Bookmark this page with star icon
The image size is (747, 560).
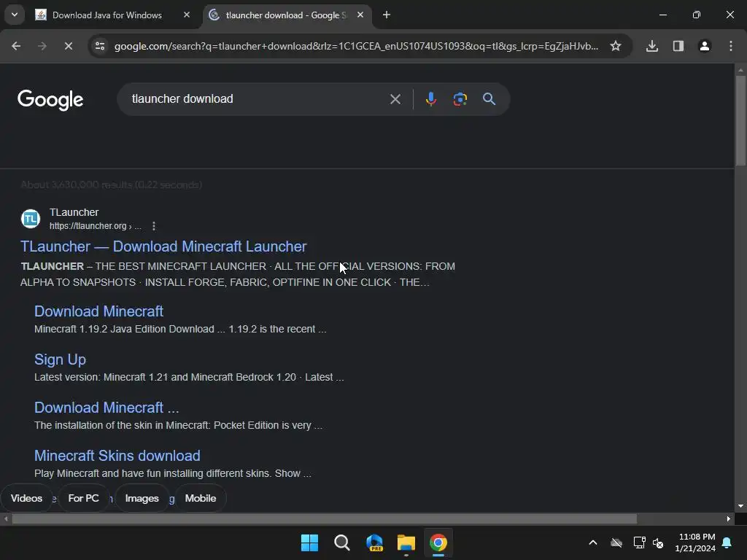pos(616,46)
